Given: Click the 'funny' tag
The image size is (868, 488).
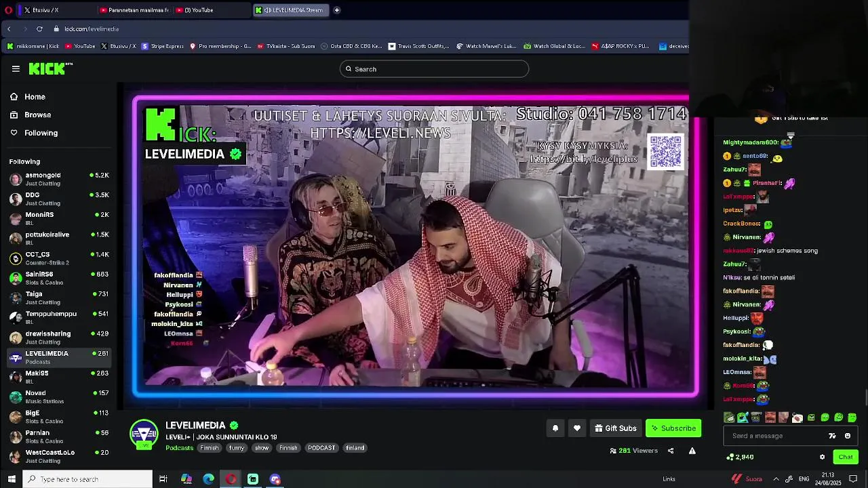Looking at the screenshot, I should pyautogui.click(x=237, y=448).
